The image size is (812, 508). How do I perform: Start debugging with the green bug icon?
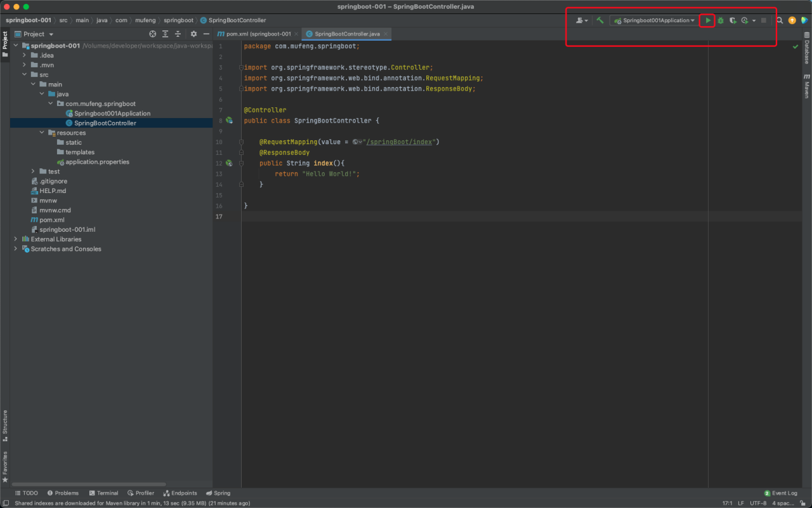pos(721,20)
